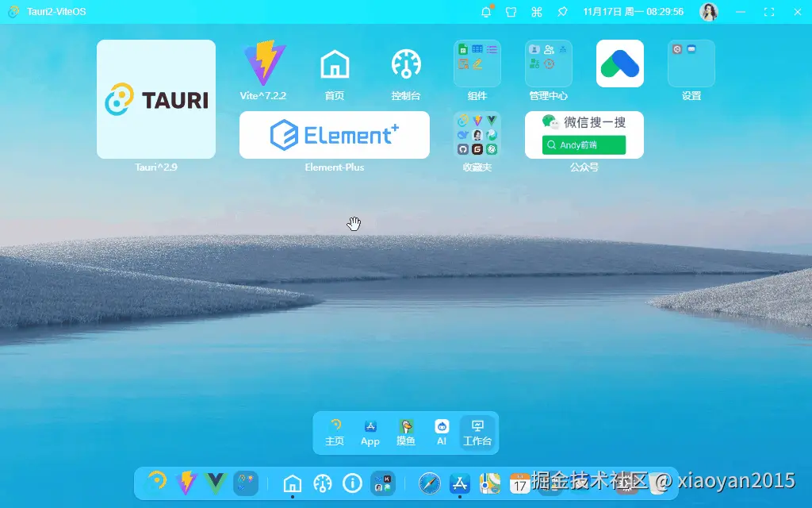This screenshot has width=812, height=508.
Task: Switch to the AI tab
Action: [442, 433]
